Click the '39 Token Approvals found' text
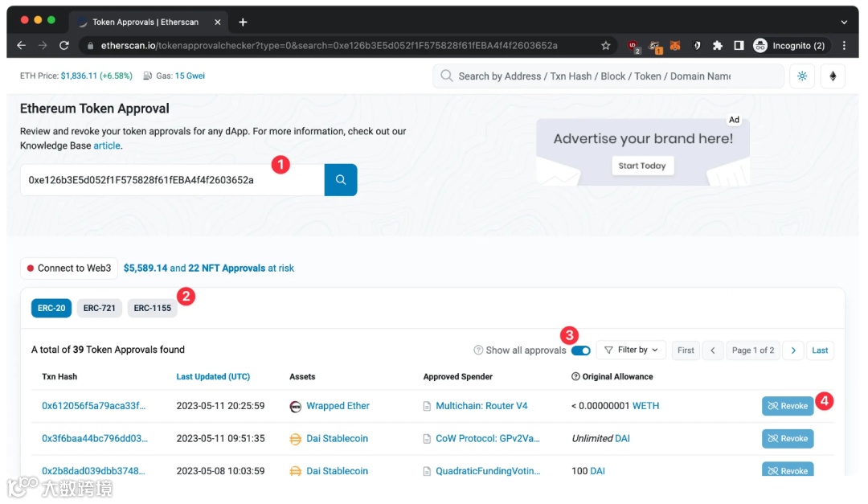 pos(129,350)
